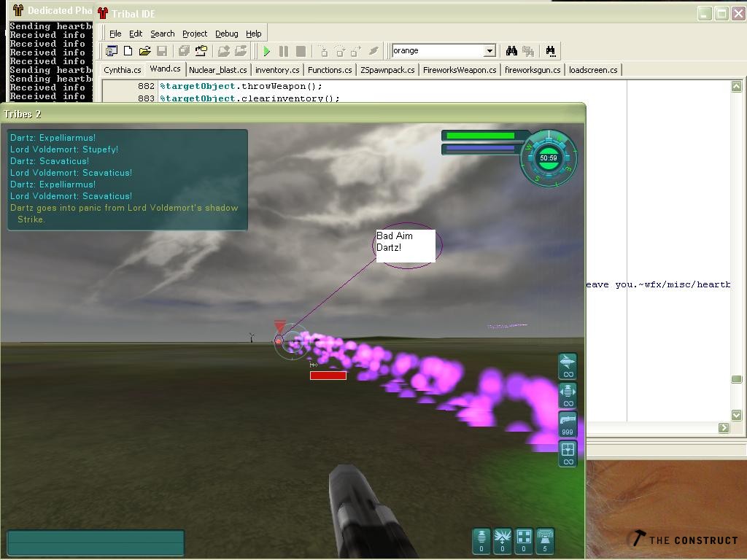Click the editor vertical scrollbar thumb

point(737,379)
